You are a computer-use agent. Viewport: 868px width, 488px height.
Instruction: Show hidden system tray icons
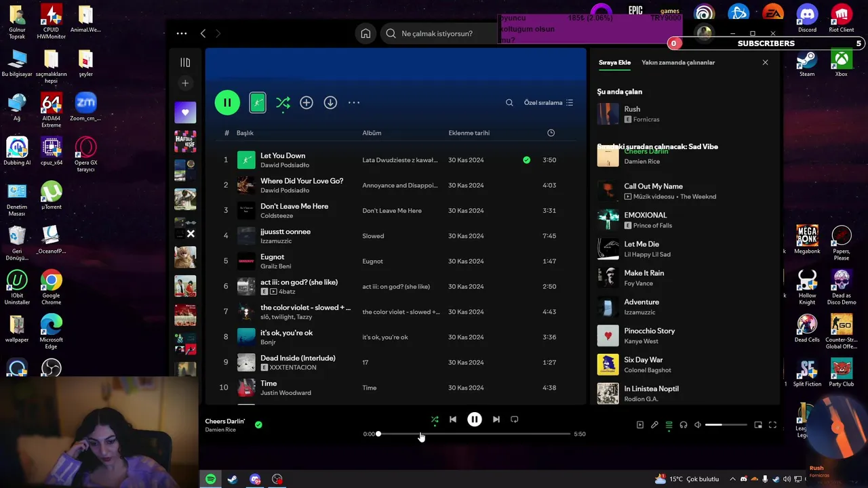pyautogui.click(x=732, y=479)
